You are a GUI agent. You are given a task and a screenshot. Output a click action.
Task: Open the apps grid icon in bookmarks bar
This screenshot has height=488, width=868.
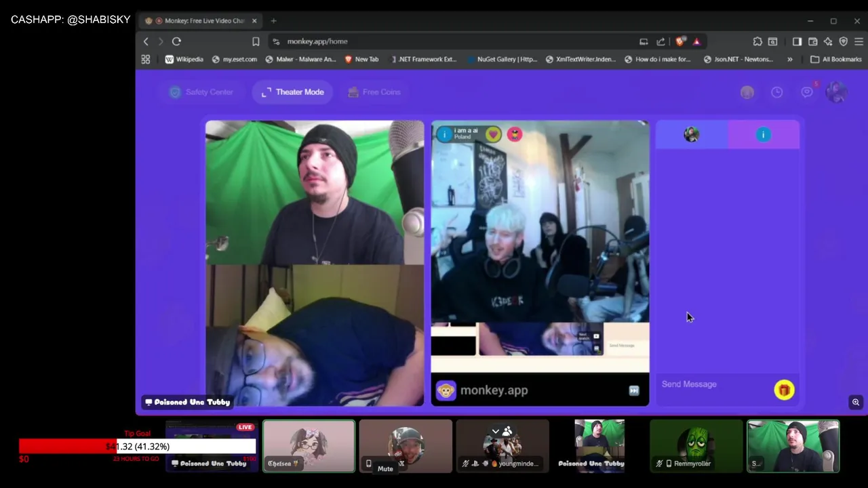click(146, 59)
